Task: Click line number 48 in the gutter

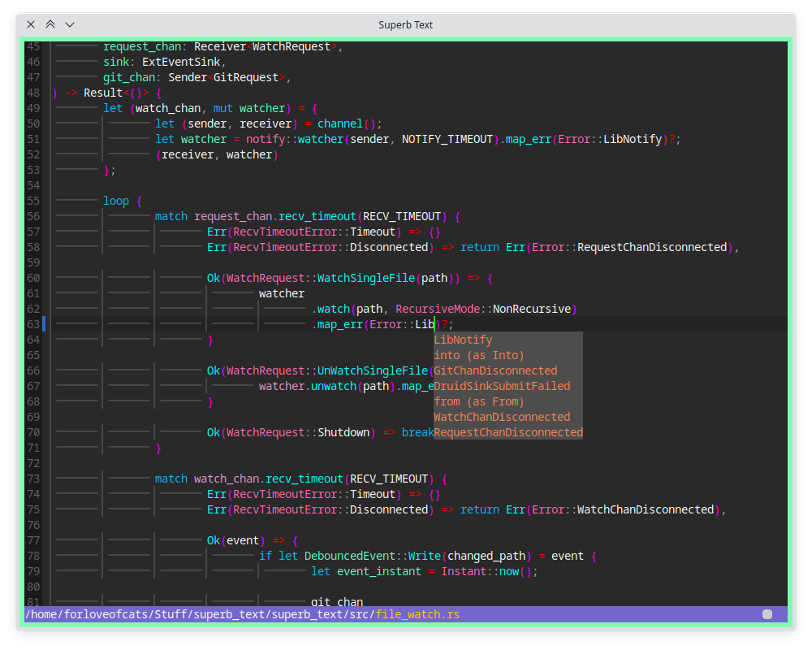Action: (x=33, y=93)
